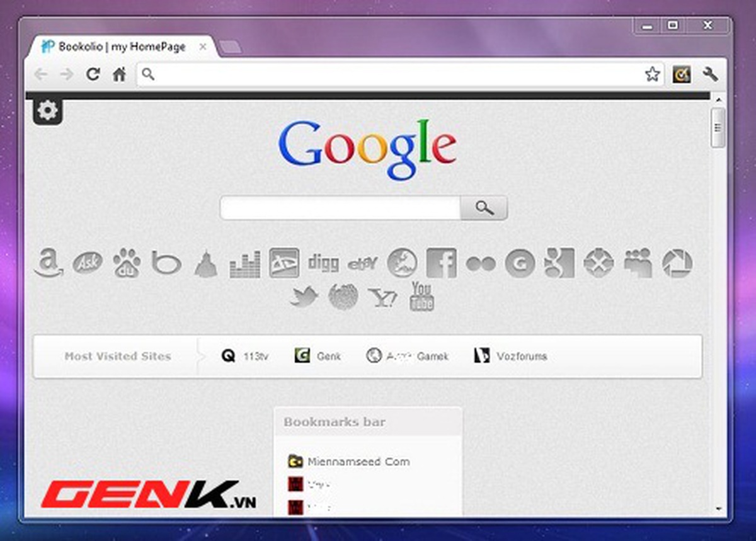Open the Miennamseed Com bookmark
This screenshot has height=541, width=756.
click(x=348, y=461)
